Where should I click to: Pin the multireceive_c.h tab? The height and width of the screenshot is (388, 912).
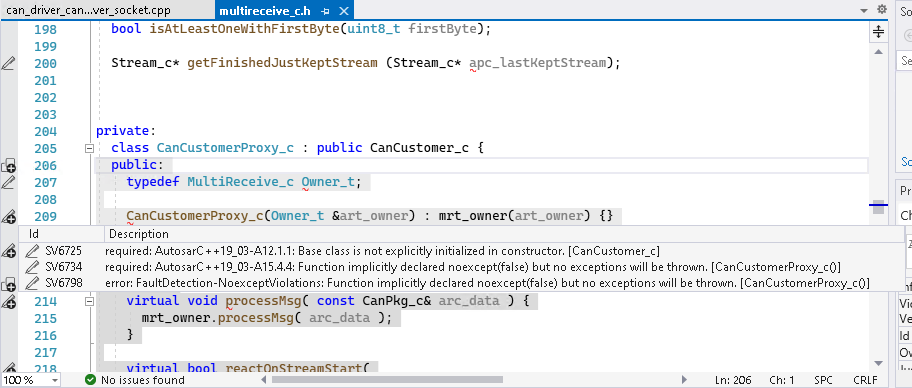point(326,10)
